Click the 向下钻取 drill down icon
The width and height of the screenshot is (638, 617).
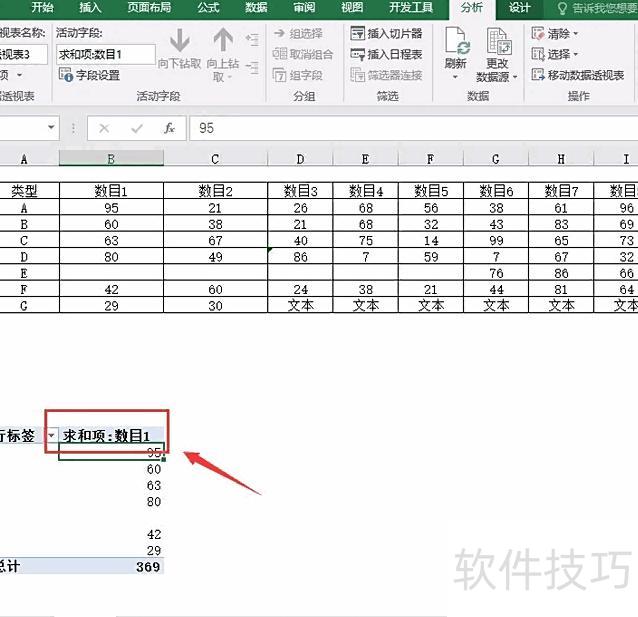tap(179, 41)
